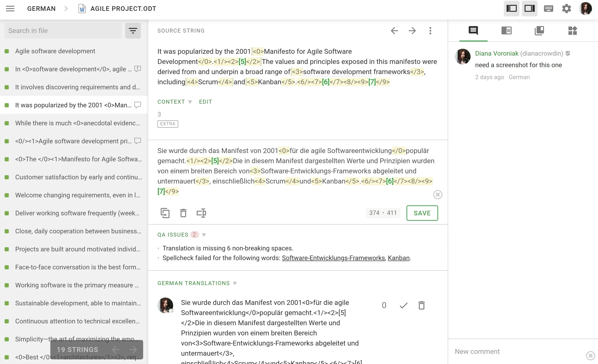The width and height of the screenshot is (598, 364).
Task: Delete the suggested German translation
Action: click(422, 305)
